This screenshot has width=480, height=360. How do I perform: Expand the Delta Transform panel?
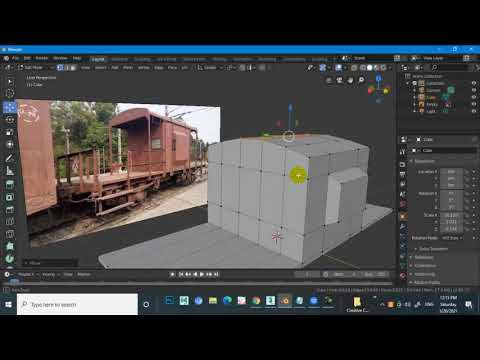[x=433, y=249]
